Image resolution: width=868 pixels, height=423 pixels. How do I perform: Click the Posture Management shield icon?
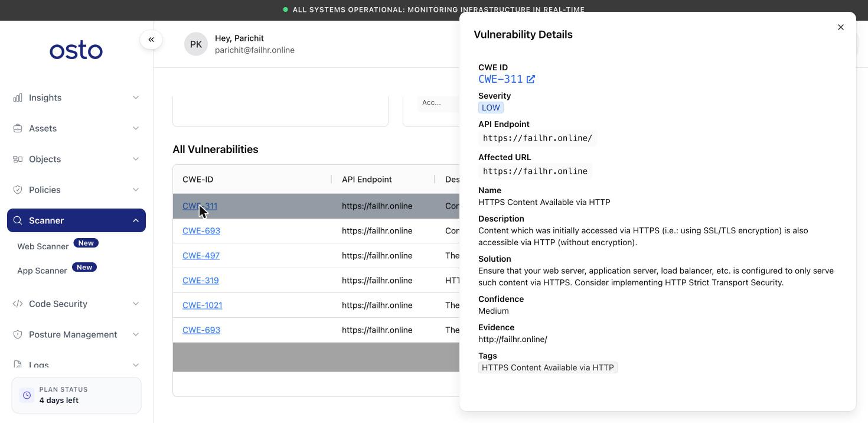click(18, 334)
